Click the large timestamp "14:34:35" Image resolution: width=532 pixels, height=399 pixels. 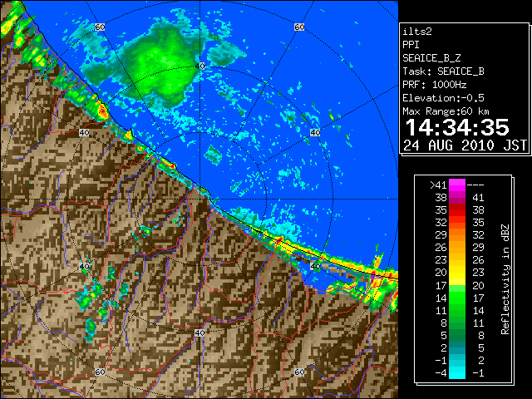coord(457,127)
